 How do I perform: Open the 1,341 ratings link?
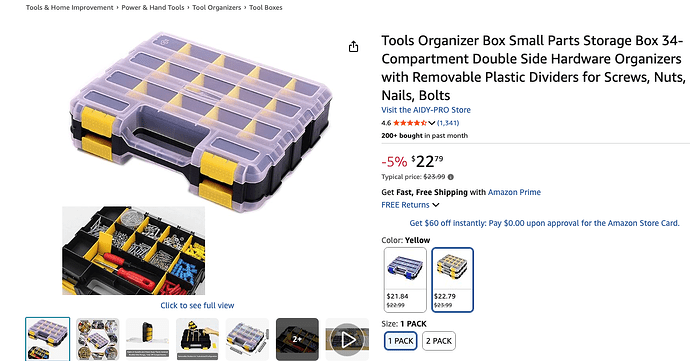point(448,123)
